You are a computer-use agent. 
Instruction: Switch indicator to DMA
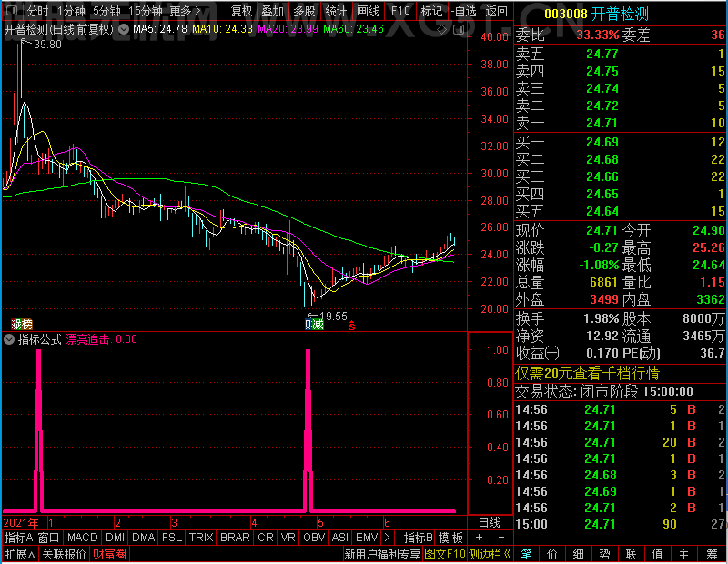[144, 538]
